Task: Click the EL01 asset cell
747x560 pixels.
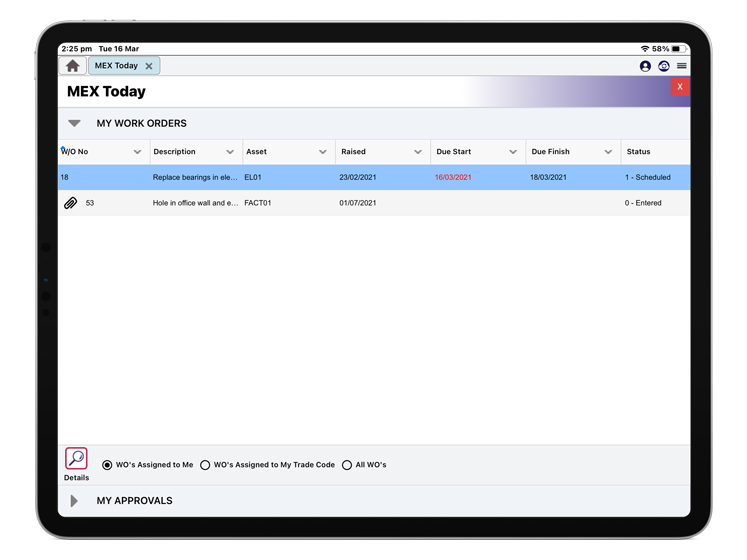Action: click(x=253, y=177)
